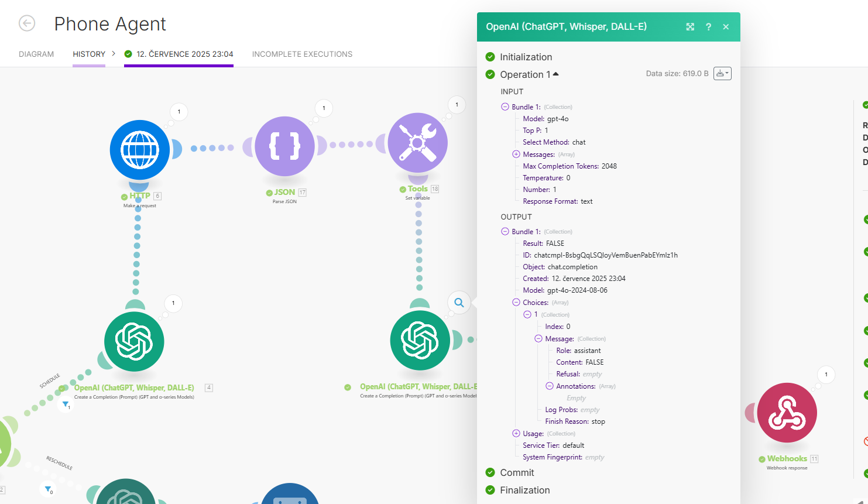Open the filter icon on the SCHEDULE route
Screen dimensions: 868x504
[x=66, y=404]
